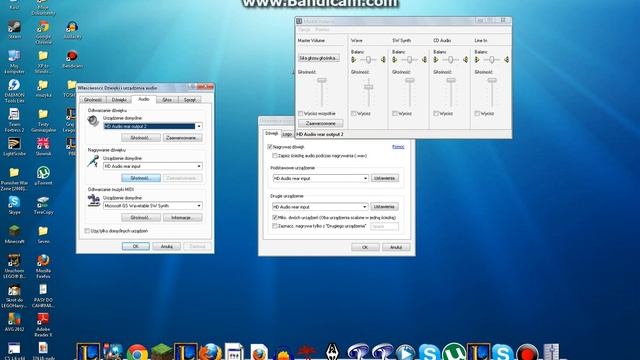This screenshot has width=640, height=360.
Task: Click Ustawienia for Podstawowe urządzenie
Action: tap(384, 178)
